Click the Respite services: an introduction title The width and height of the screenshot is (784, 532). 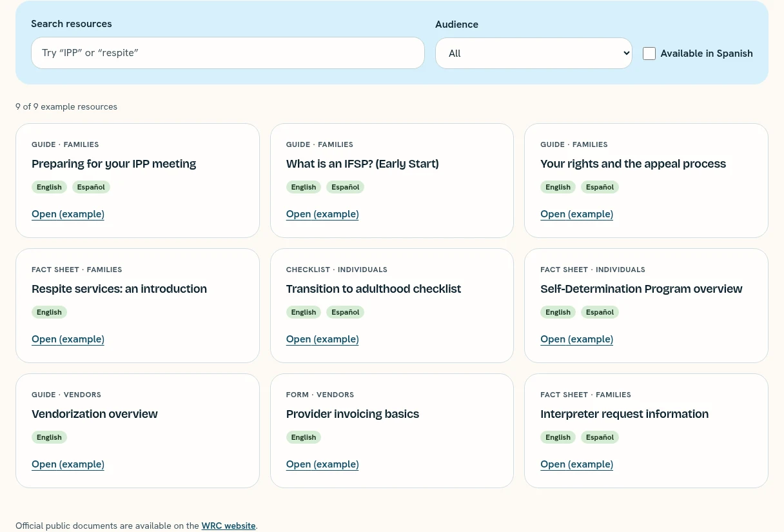pyautogui.click(x=119, y=289)
